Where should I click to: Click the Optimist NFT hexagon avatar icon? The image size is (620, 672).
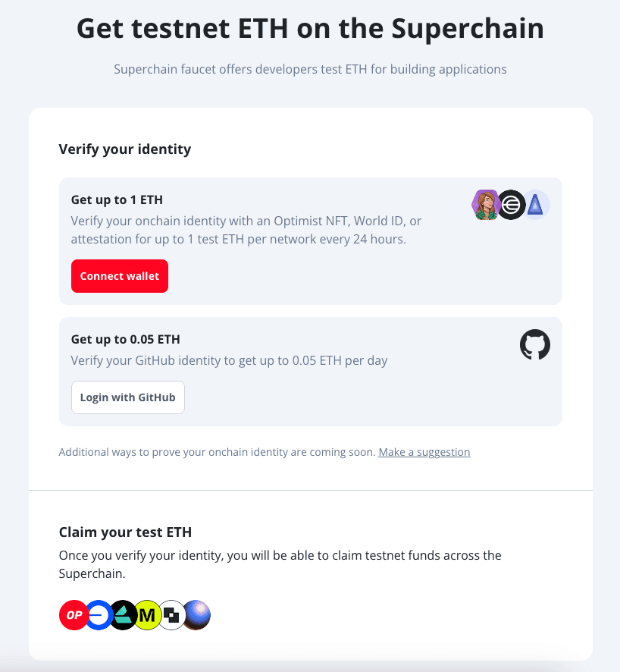click(x=485, y=205)
